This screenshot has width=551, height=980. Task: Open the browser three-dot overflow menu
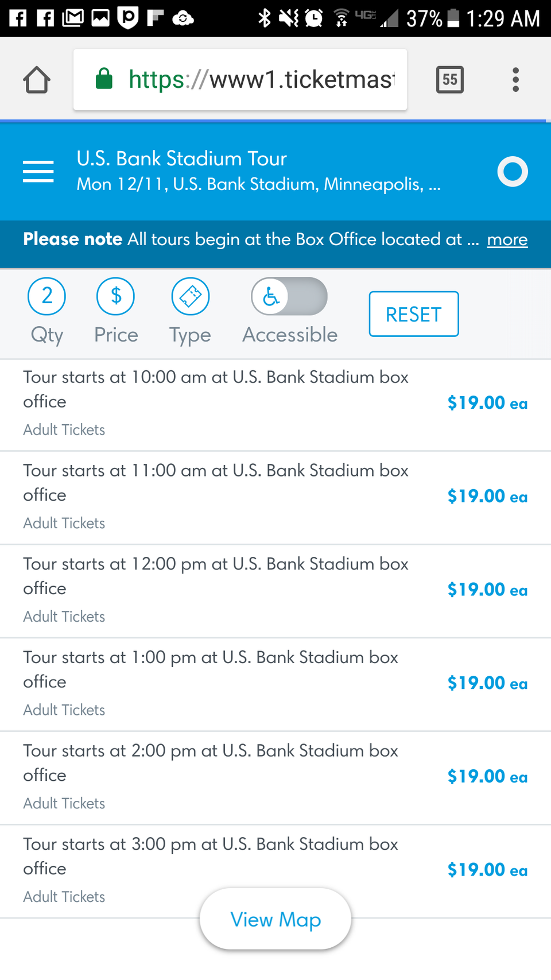point(515,80)
